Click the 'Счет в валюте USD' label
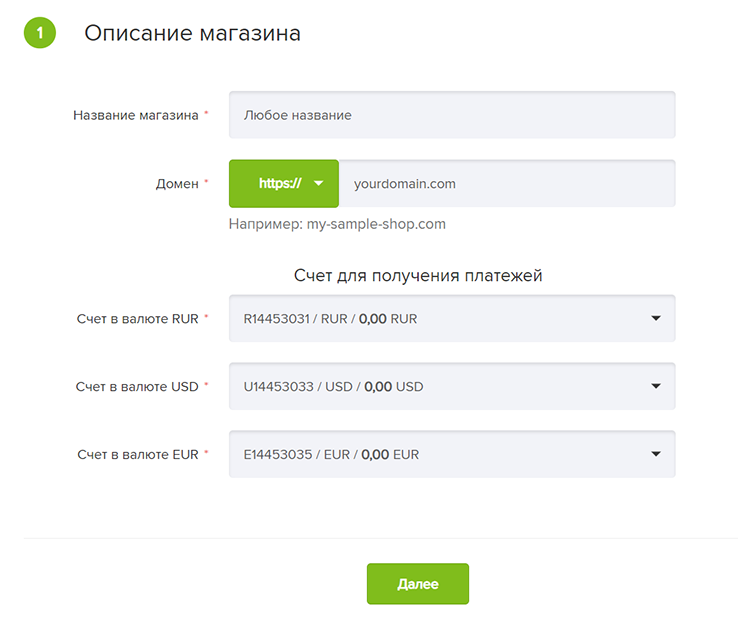 pyautogui.click(x=137, y=386)
